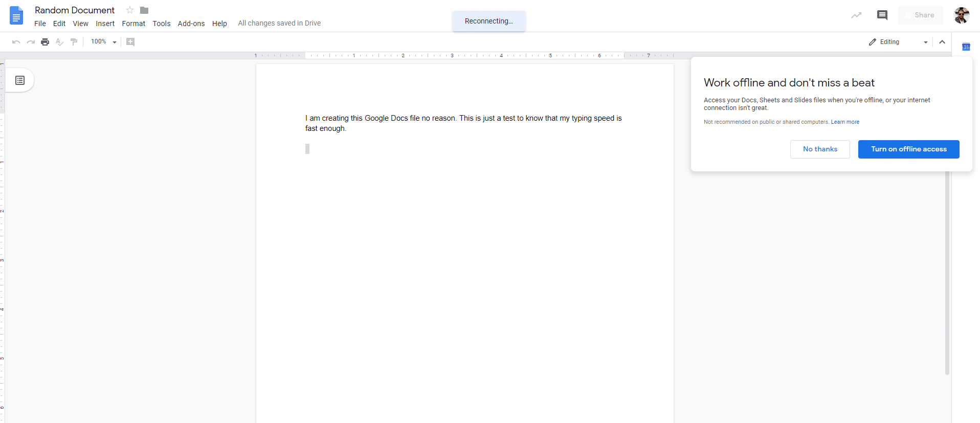Open the Insert menu
Viewport: 980px width, 423px height.
(x=105, y=24)
